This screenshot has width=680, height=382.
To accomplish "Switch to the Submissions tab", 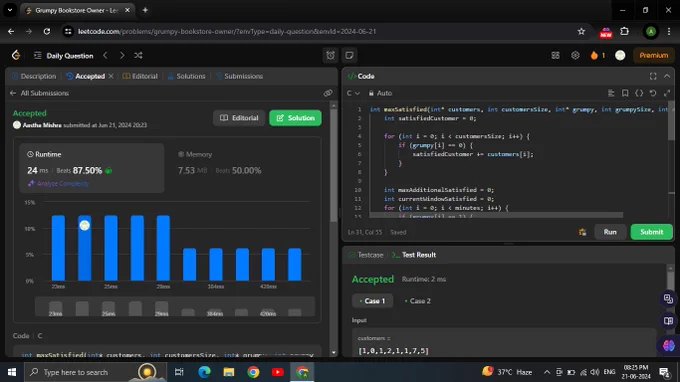I will 239,76.
